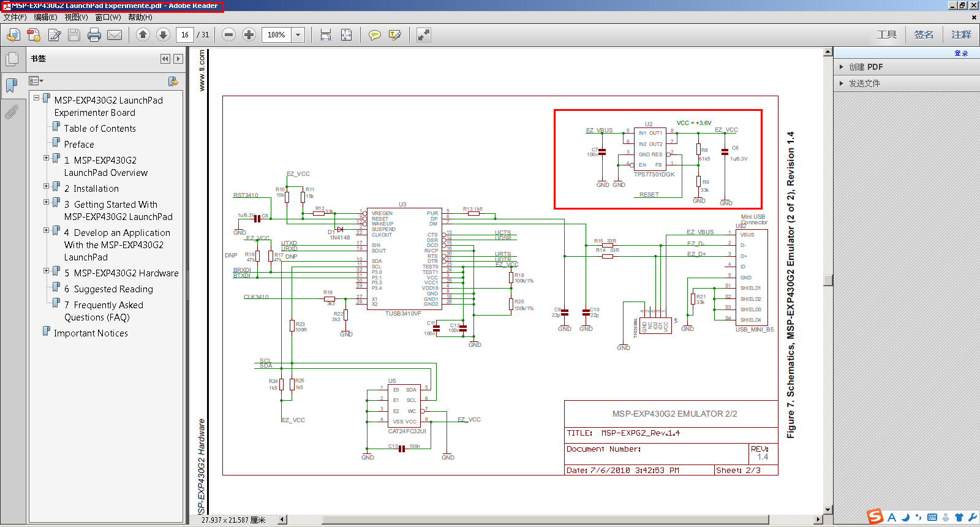The width and height of the screenshot is (980, 527).
Task: Open Sogou settings wrench icon
Action: 972,517
